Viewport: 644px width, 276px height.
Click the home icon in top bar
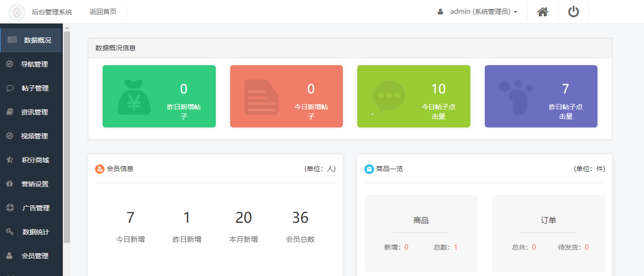(x=543, y=11)
